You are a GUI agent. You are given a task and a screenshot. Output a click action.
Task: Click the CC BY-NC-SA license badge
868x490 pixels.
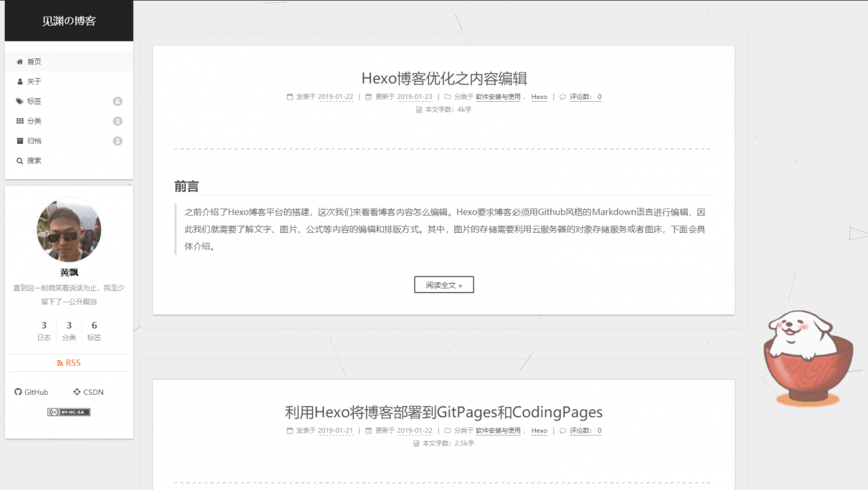click(x=68, y=412)
